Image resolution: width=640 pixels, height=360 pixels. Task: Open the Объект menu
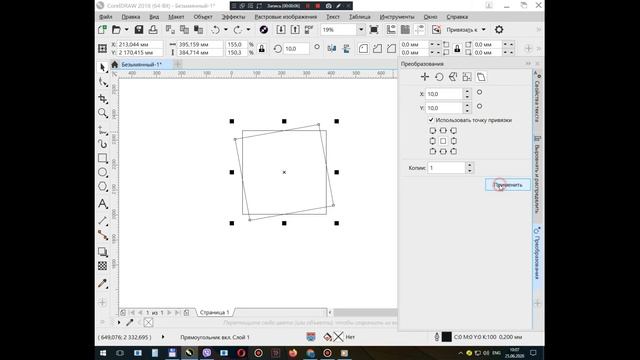pos(203,17)
